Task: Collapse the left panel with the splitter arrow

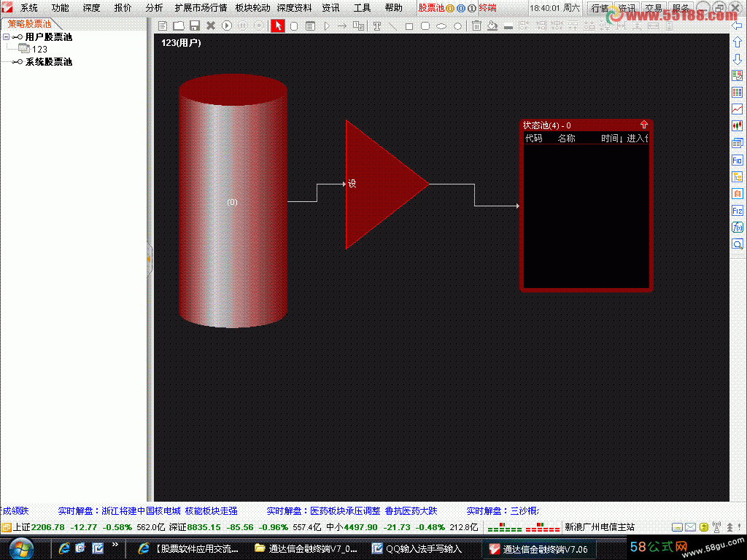Action: [x=149, y=259]
